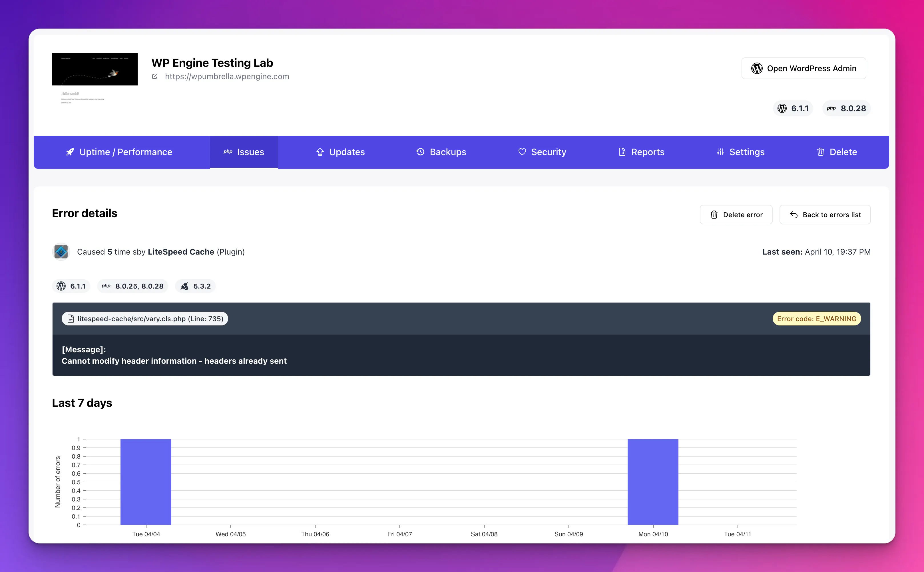
Task: Click the Last 7 days heading
Action: [x=82, y=403]
